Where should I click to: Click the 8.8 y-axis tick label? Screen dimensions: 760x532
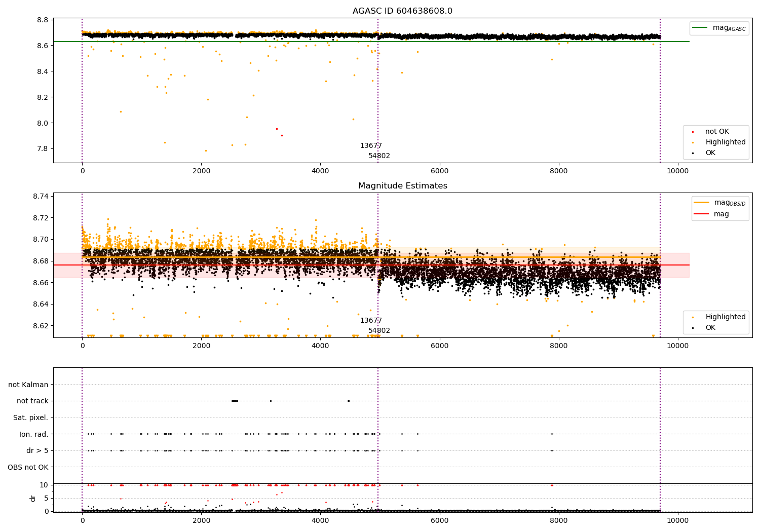(x=43, y=20)
